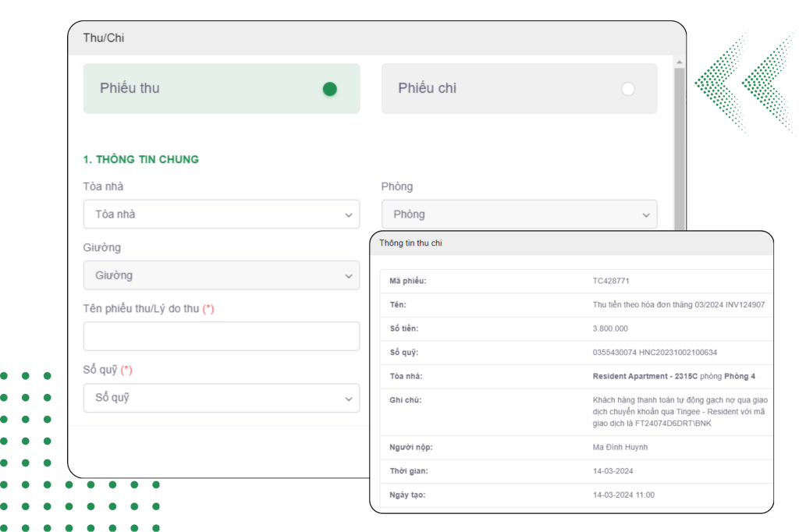Click the chevron arrow in Giường field
The height and width of the screenshot is (532, 799).
tap(348, 276)
